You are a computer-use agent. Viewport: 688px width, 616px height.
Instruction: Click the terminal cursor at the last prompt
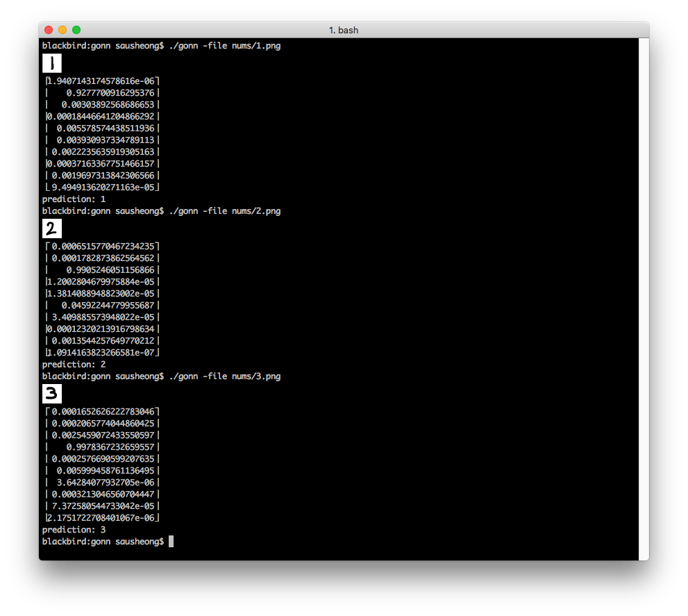click(171, 542)
